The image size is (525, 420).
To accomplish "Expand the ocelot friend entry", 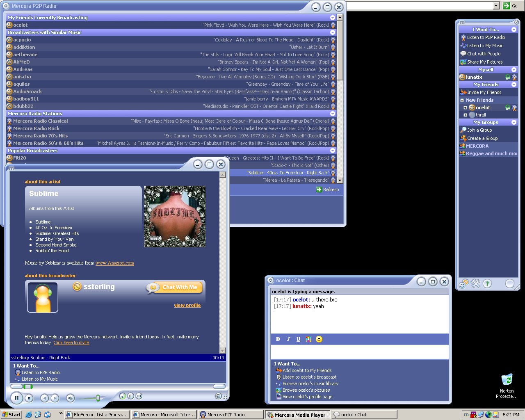I will pyautogui.click(x=466, y=107).
